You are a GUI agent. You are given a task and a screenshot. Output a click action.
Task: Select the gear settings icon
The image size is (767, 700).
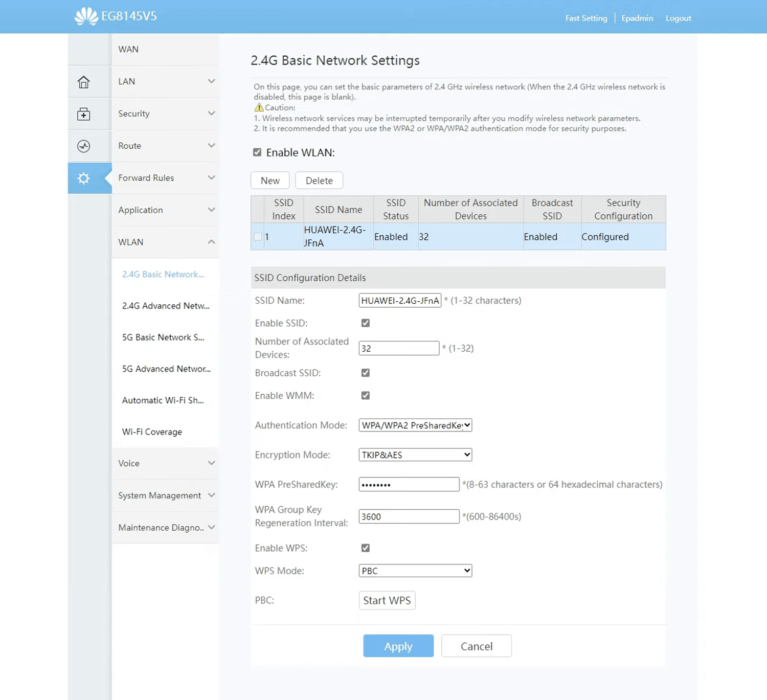pyautogui.click(x=84, y=178)
